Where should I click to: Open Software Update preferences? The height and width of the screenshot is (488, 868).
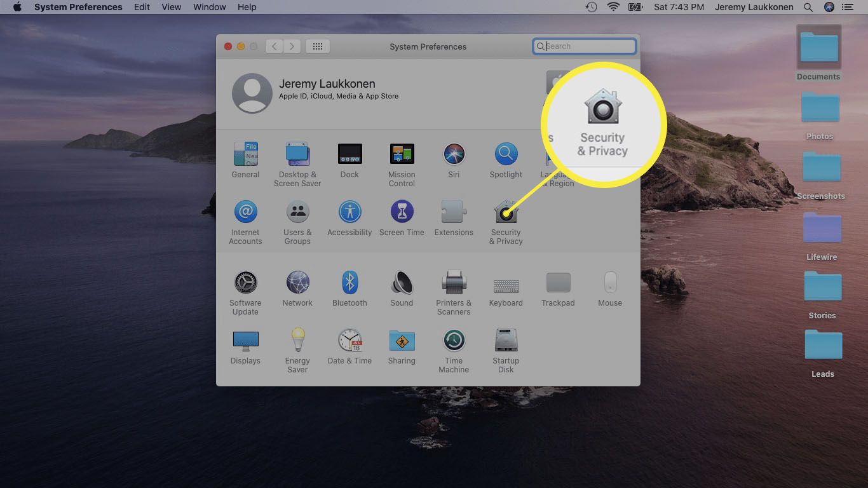click(245, 293)
